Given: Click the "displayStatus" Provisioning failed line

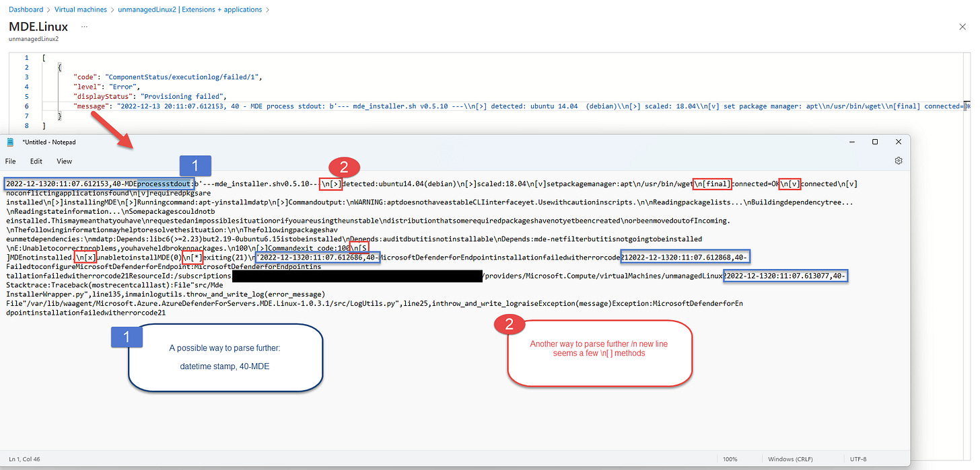Looking at the screenshot, I should [151, 96].
